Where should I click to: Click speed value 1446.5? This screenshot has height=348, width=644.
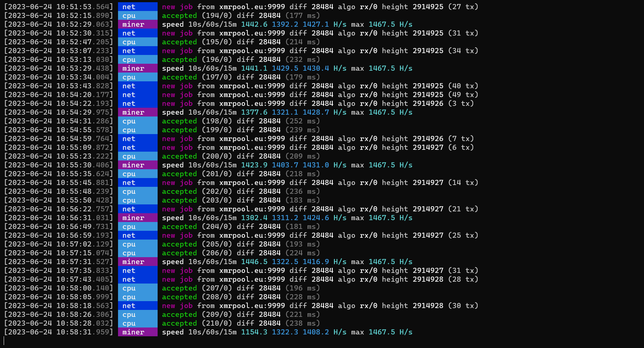254,262
